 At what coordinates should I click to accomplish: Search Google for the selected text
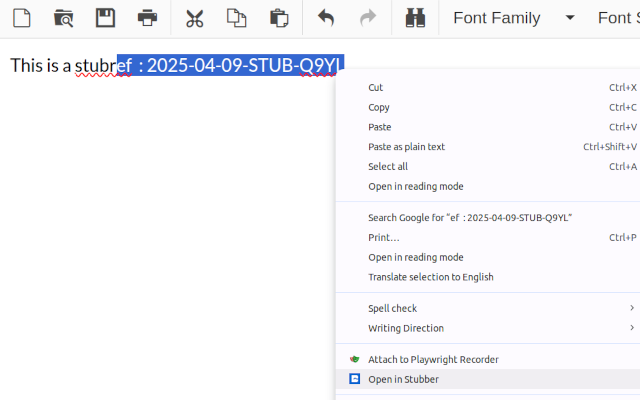488,218
